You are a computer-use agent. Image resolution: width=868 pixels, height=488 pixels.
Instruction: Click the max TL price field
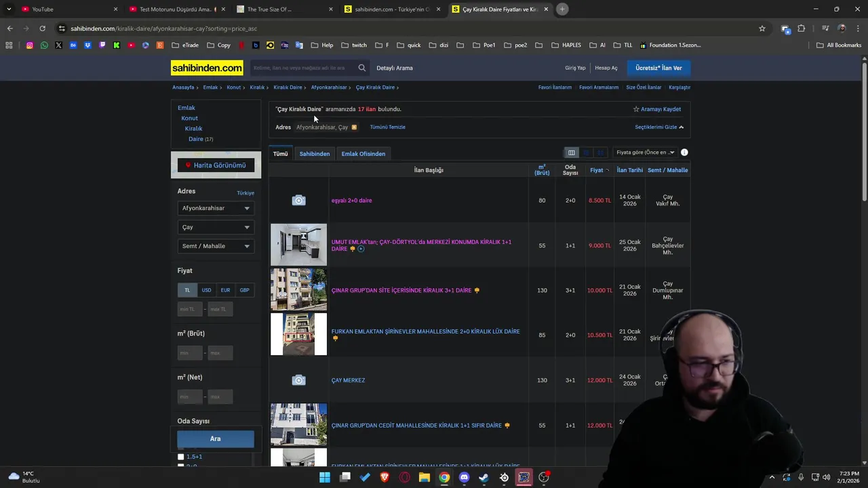point(220,309)
